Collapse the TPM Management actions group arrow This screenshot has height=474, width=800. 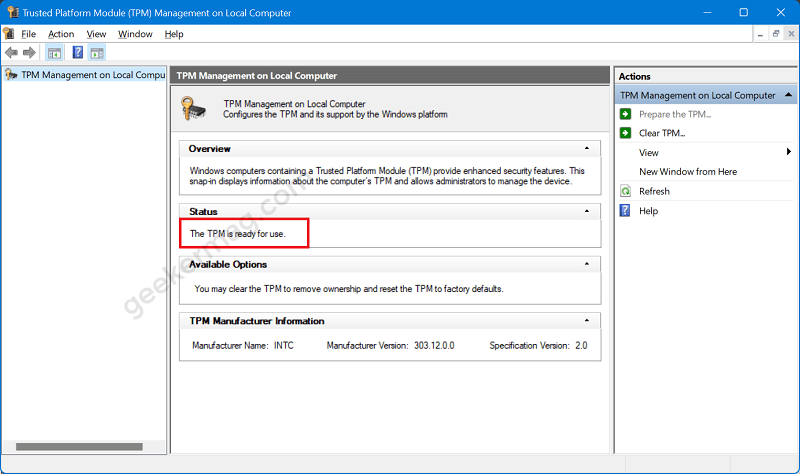click(788, 95)
